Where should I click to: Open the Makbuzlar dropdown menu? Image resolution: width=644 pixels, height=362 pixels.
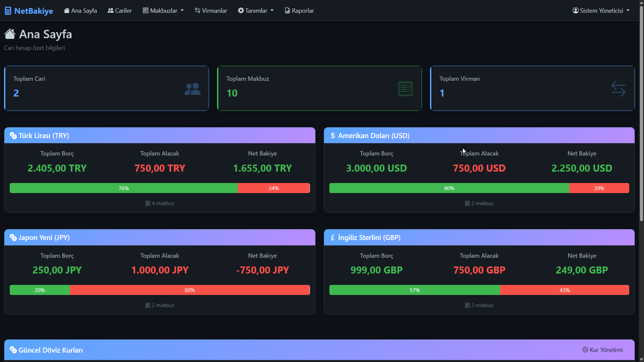click(x=163, y=10)
